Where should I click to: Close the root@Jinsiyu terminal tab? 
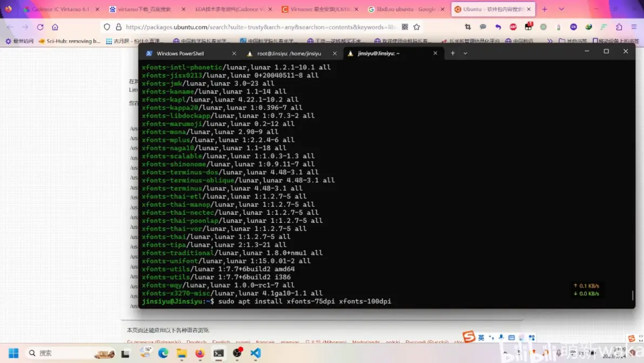335,54
